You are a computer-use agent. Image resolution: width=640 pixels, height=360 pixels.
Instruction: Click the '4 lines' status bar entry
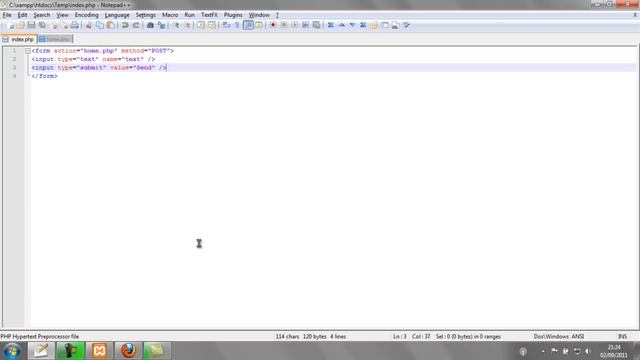[338, 337]
